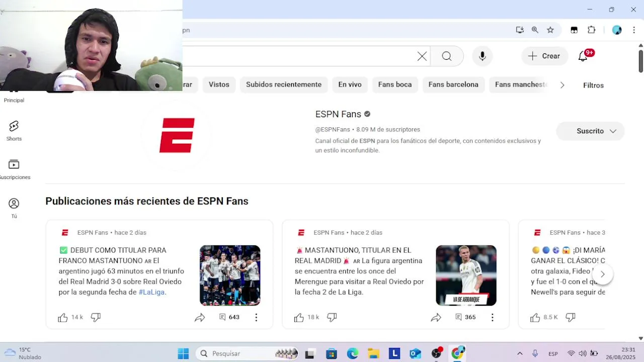Click the magnifier search button
Viewport: 644px width, 362px height.
(x=447, y=56)
